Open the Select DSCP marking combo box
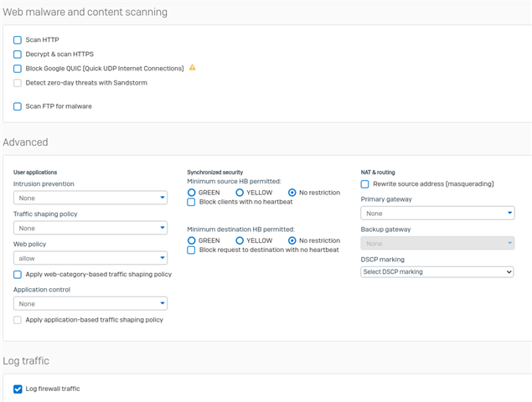Viewport: 532px width, 402px height. pyautogui.click(x=437, y=271)
